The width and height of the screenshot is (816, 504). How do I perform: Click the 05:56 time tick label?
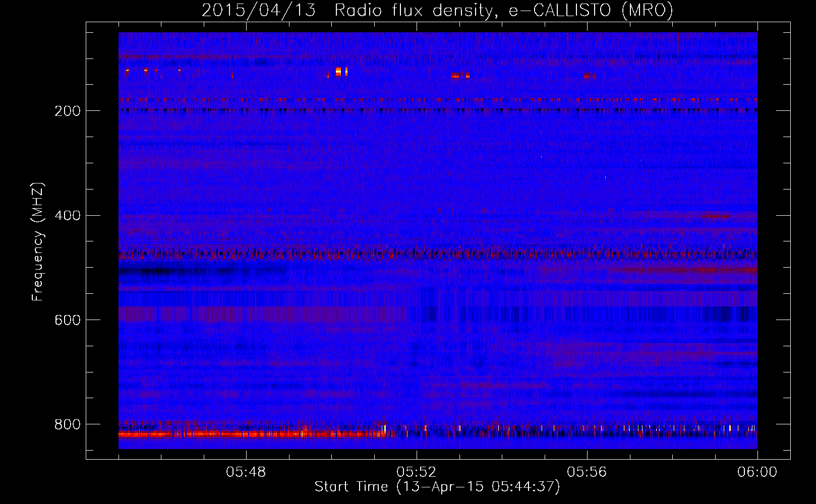click(x=587, y=472)
